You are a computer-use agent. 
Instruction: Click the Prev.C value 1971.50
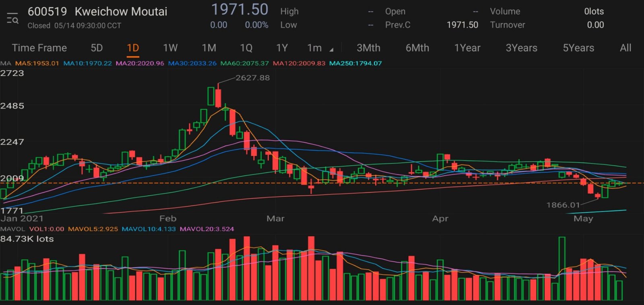coord(462,25)
